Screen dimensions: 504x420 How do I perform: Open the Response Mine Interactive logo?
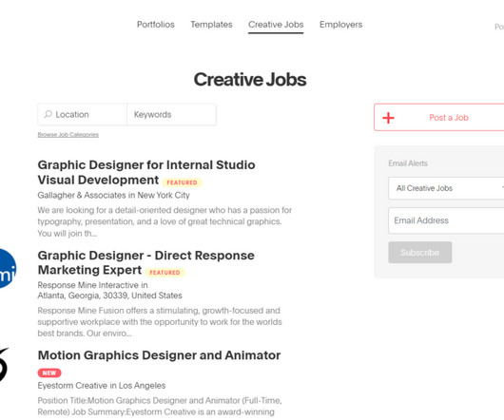coord(8,269)
